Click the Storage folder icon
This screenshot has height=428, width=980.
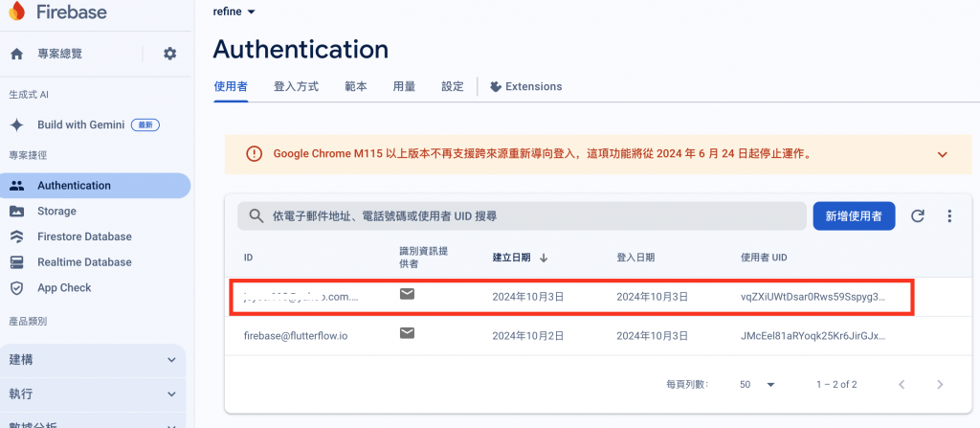[x=17, y=212]
